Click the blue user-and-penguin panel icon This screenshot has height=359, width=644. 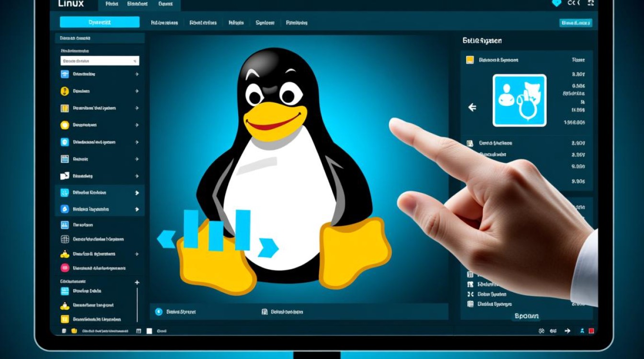519,101
